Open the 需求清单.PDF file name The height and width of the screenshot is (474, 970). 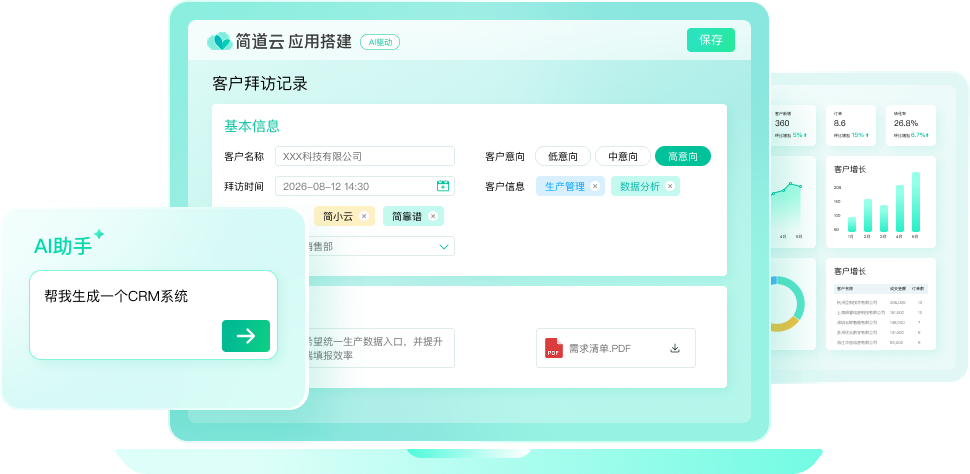[x=599, y=348]
